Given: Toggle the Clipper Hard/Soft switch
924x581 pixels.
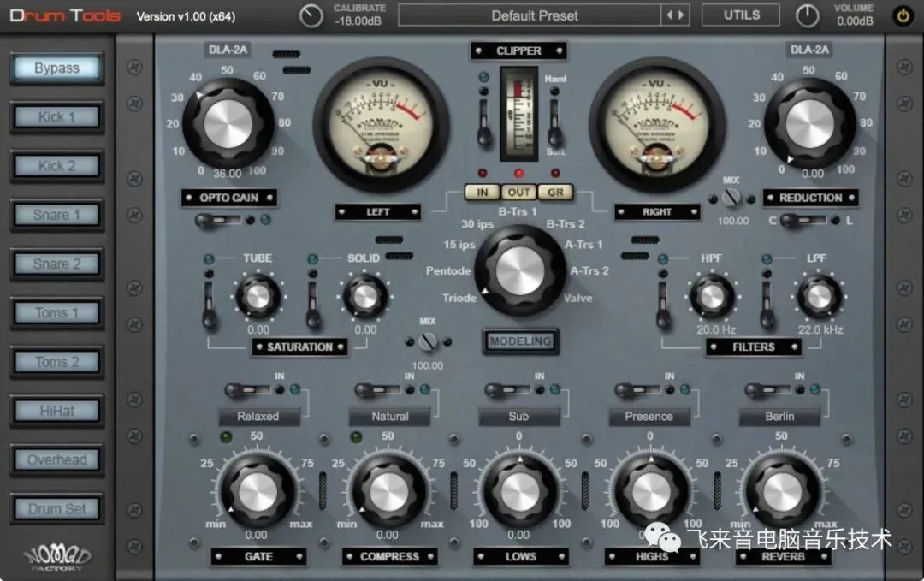Looking at the screenshot, I should (x=554, y=122).
